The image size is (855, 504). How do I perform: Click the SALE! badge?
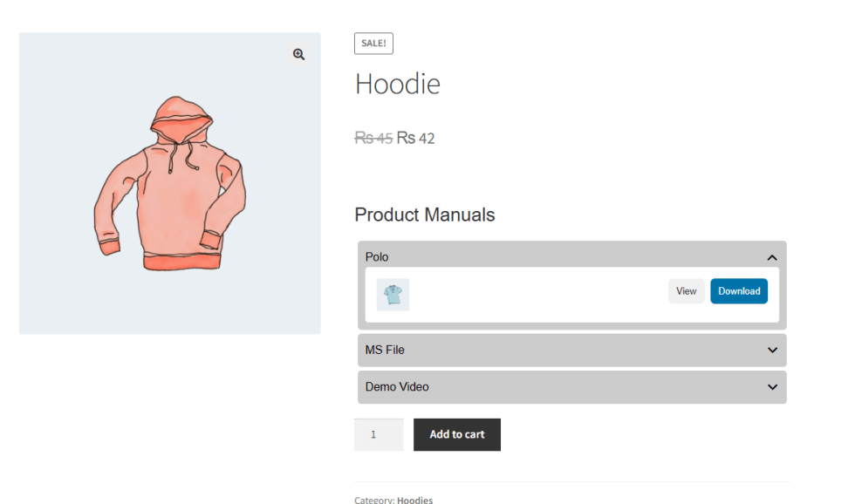(x=373, y=44)
